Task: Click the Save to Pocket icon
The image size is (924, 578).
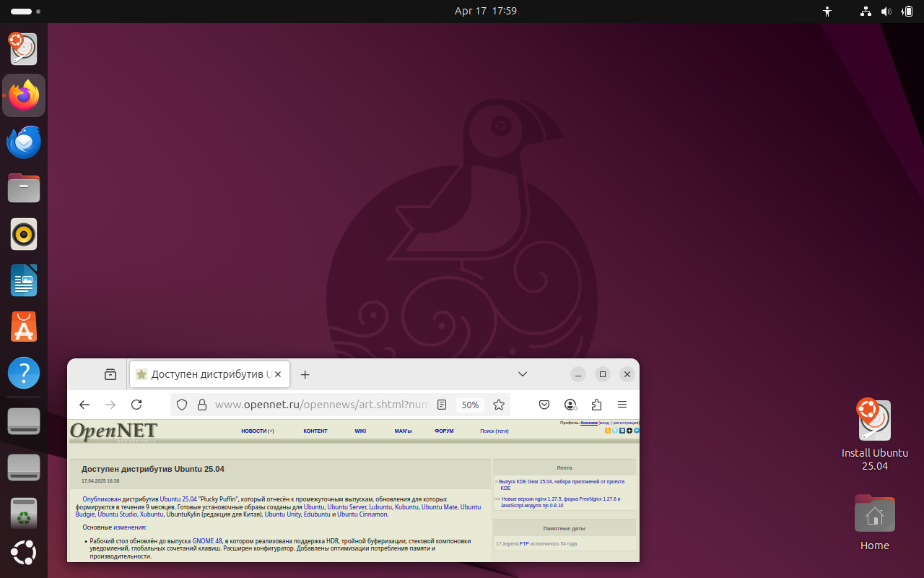Action: (x=544, y=405)
